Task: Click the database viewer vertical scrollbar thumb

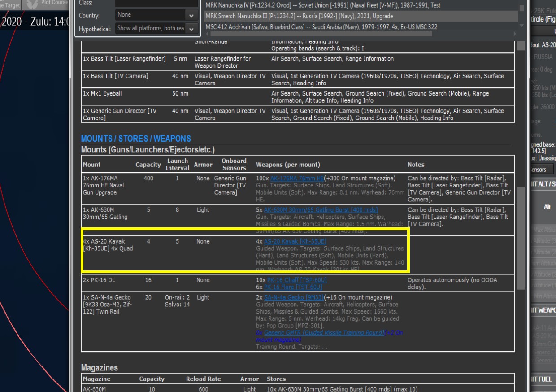Action: tap(521, 238)
